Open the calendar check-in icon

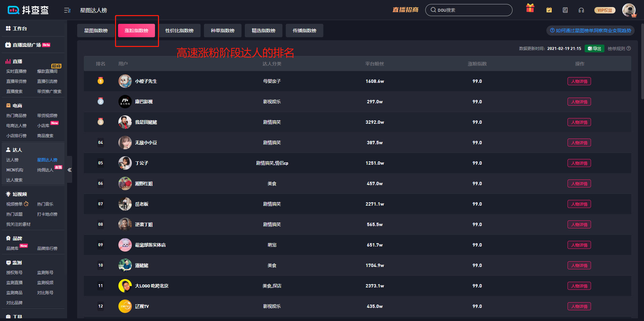tap(549, 10)
